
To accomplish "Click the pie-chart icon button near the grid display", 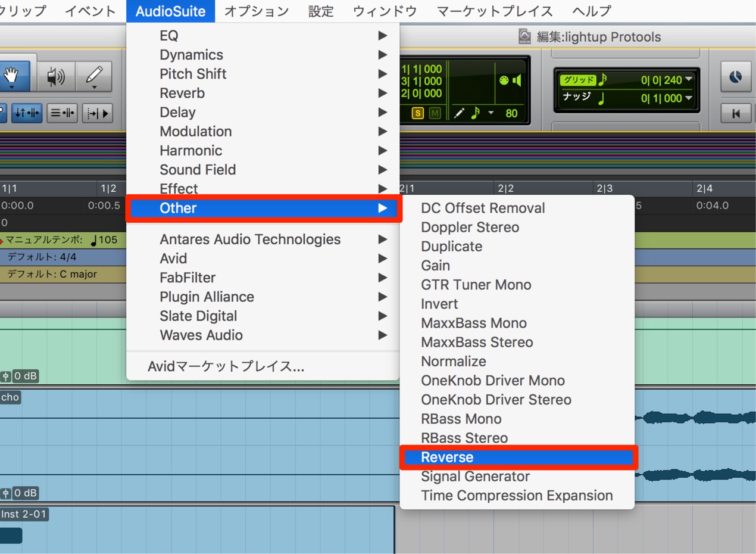I will pos(736,76).
